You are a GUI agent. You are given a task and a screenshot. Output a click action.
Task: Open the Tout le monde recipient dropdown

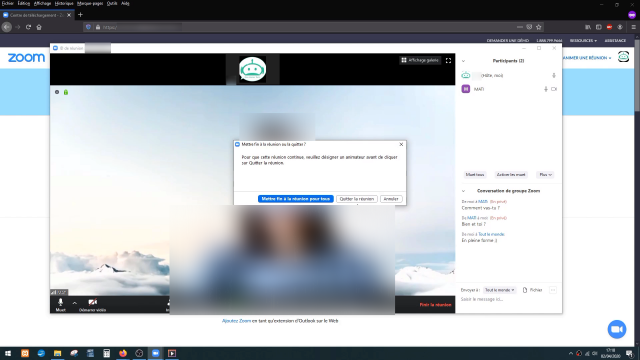499,290
